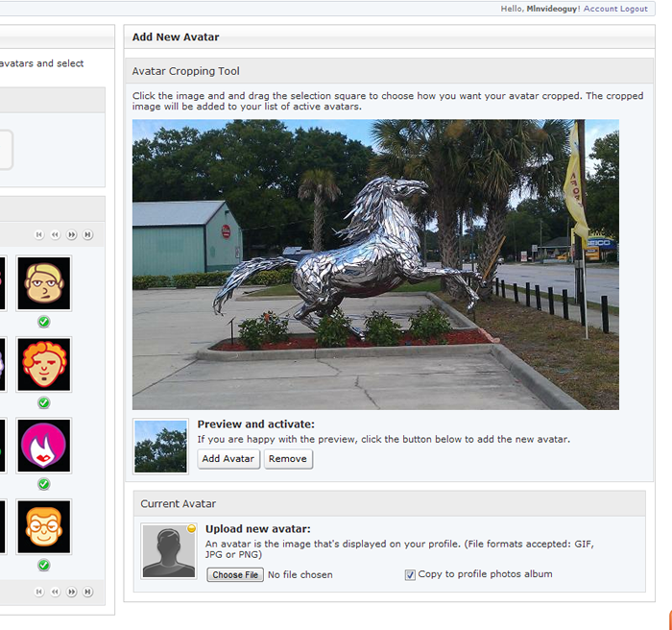Click green checkmark under pink woman avatar
This screenshot has width=672, height=630.
(x=44, y=484)
